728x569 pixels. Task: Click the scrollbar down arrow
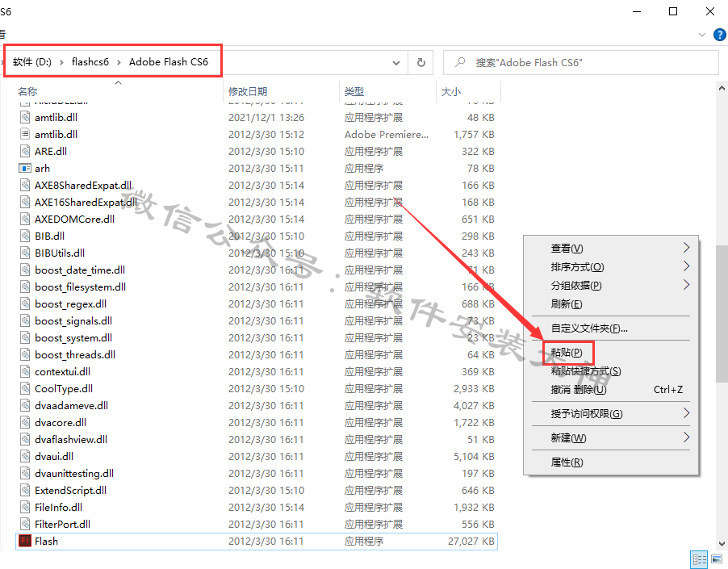(x=722, y=544)
